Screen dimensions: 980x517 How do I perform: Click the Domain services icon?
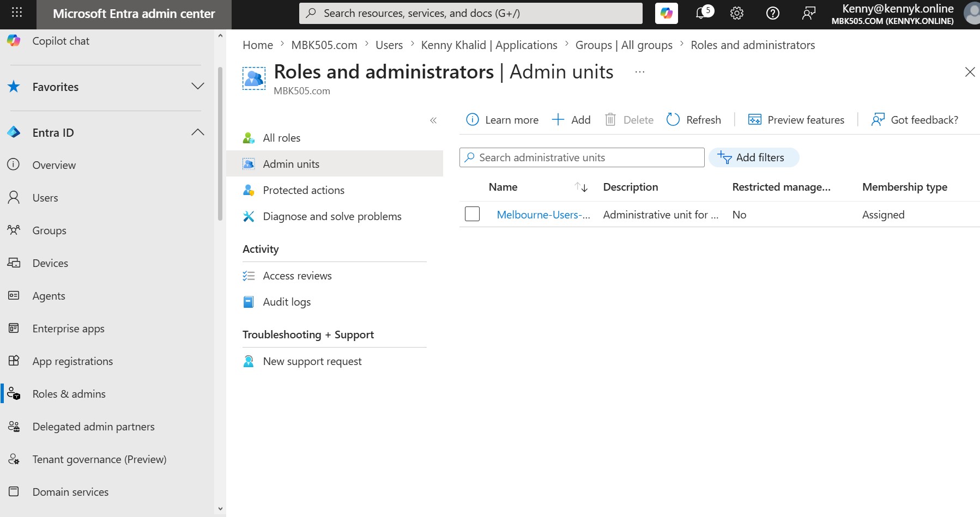(14, 491)
